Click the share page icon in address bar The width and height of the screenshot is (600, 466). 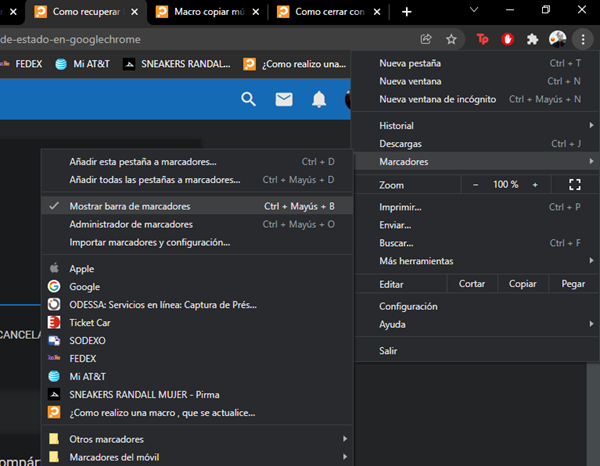click(x=427, y=39)
